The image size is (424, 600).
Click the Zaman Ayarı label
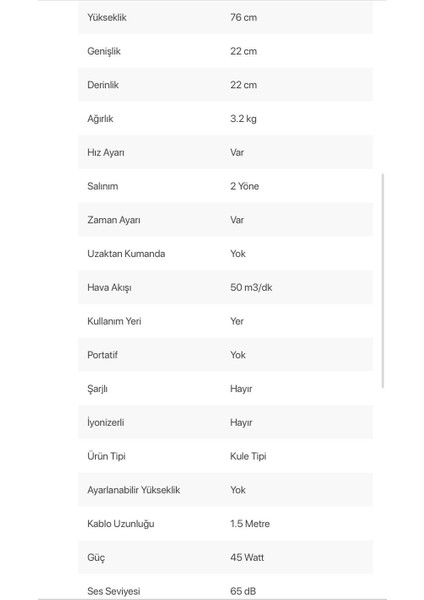click(x=114, y=220)
